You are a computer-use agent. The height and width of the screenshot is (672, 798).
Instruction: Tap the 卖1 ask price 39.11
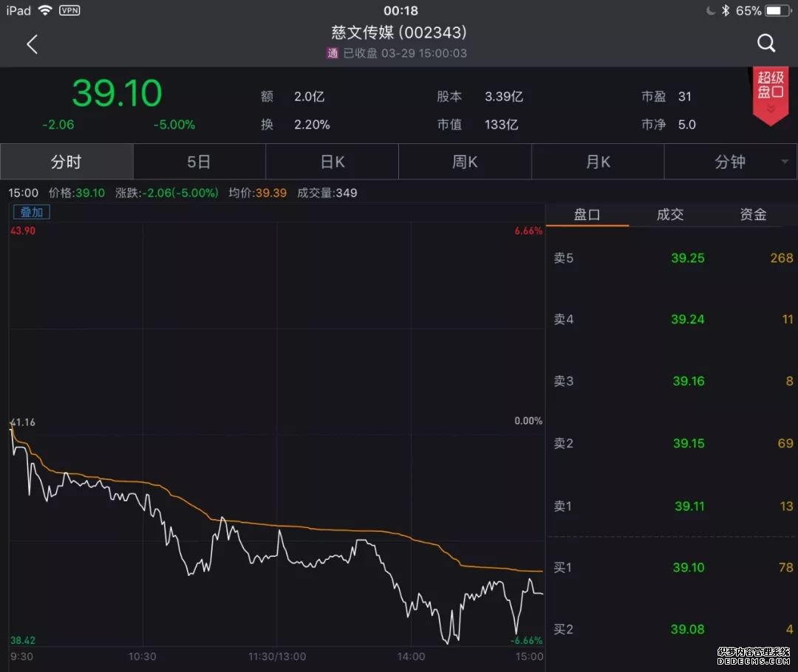coord(689,506)
